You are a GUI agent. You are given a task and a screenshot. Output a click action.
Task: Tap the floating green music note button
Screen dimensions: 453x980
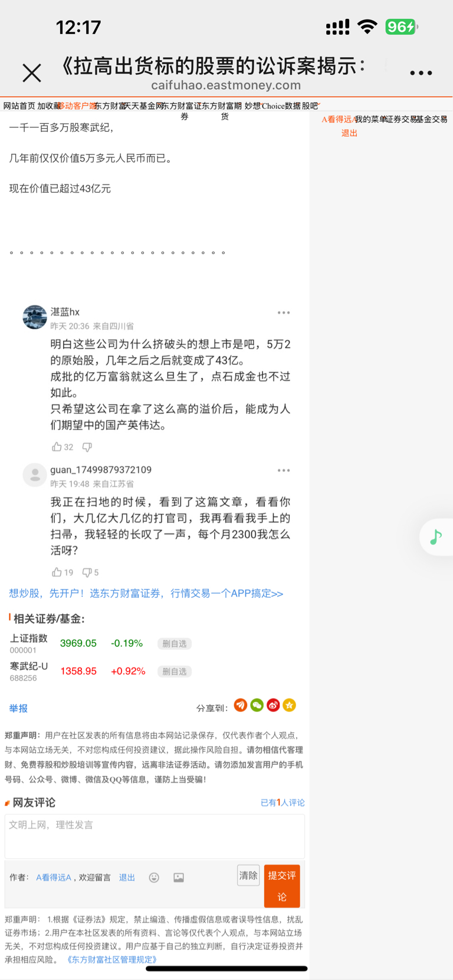pos(436,537)
